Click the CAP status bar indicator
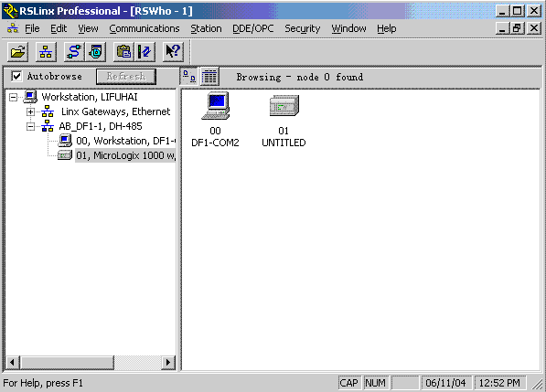Screen dimensions: 546x392 click(349, 383)
